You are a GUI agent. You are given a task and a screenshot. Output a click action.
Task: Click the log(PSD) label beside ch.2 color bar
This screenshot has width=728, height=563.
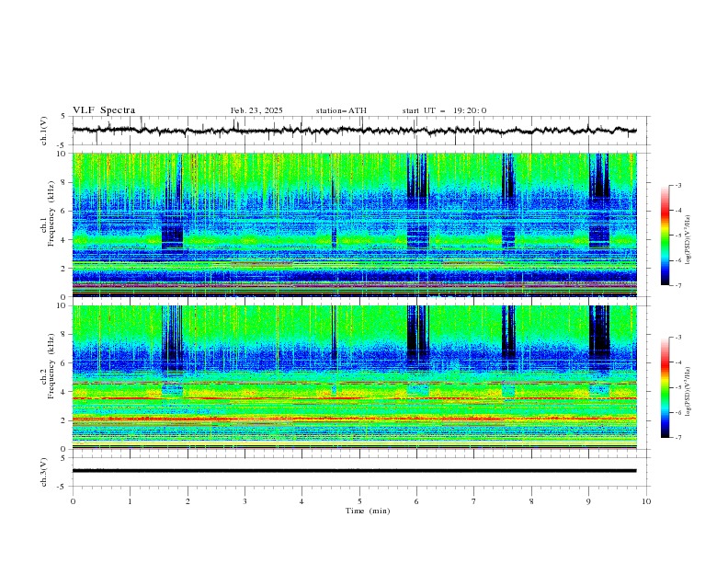(688, 392)
